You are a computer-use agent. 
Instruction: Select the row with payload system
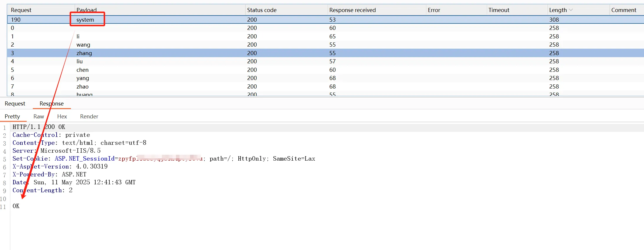[326, 20]
